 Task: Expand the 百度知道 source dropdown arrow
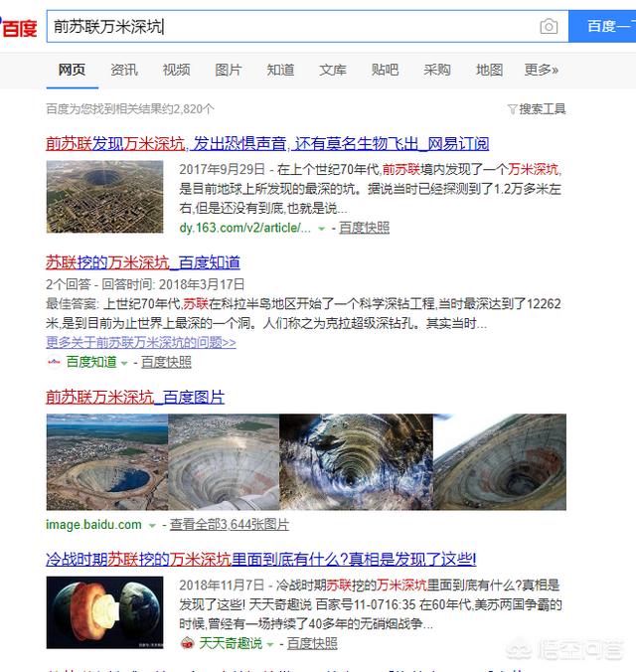[124, 364]
